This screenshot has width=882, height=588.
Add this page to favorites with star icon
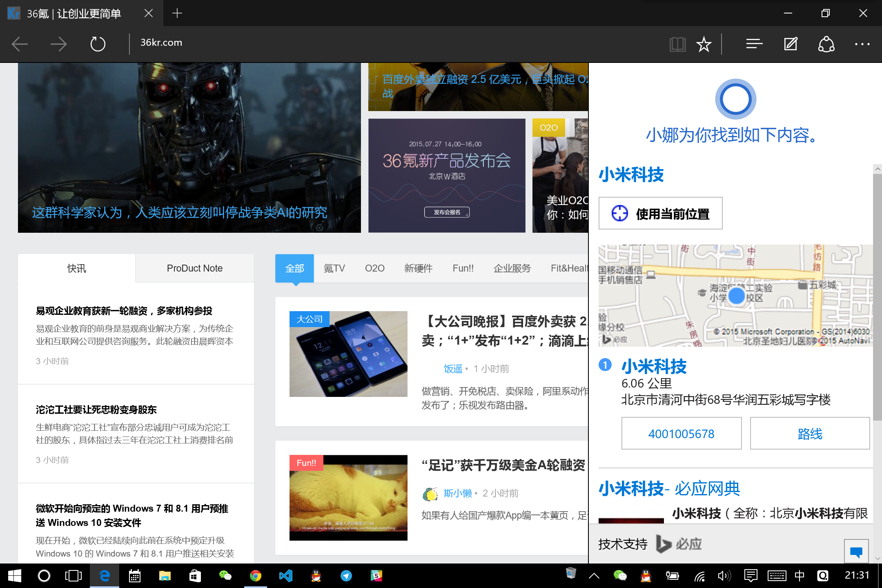pos(704,44)
